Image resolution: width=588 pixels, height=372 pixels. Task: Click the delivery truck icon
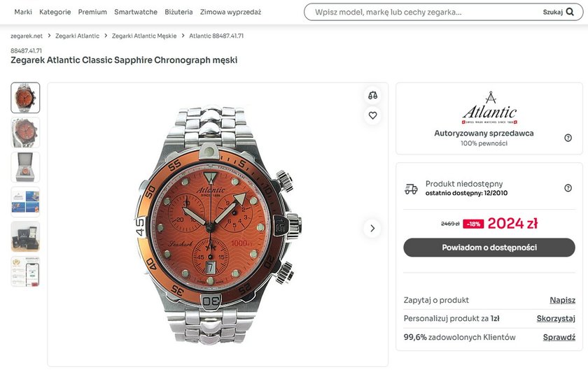(x=411, y=189)
